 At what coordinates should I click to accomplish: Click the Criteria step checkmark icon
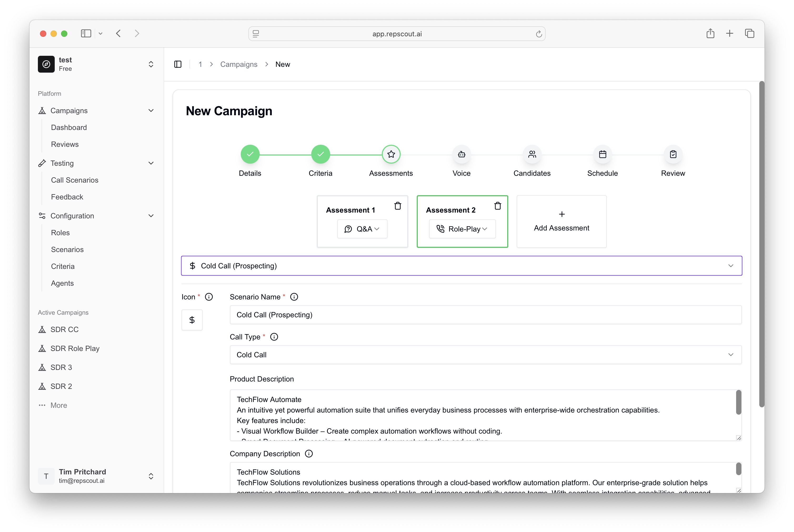point(320,154)
